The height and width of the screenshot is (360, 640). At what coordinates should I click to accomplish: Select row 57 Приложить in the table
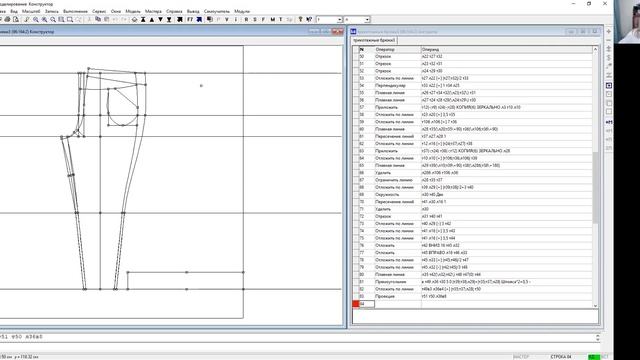coord(476,107)
